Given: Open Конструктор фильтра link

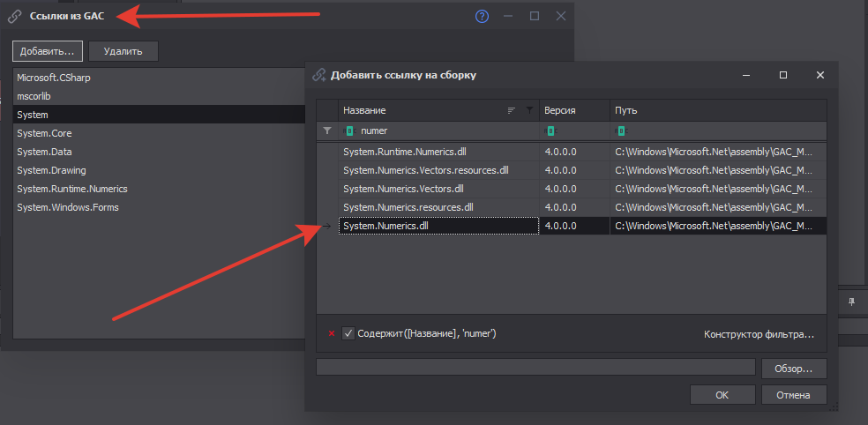Looking at the screenshot, I should pyautogui.click(x=758, y=334).
